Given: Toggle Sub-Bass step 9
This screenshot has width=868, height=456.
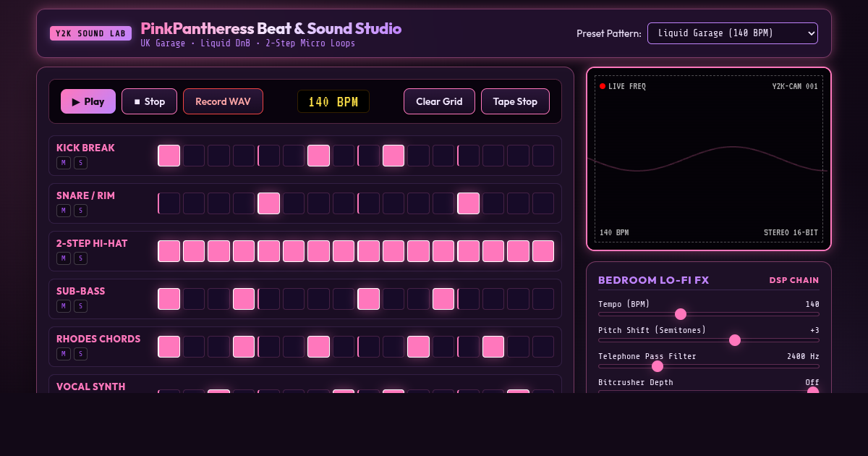Looking at the screenshot, I should coord(368,299).
